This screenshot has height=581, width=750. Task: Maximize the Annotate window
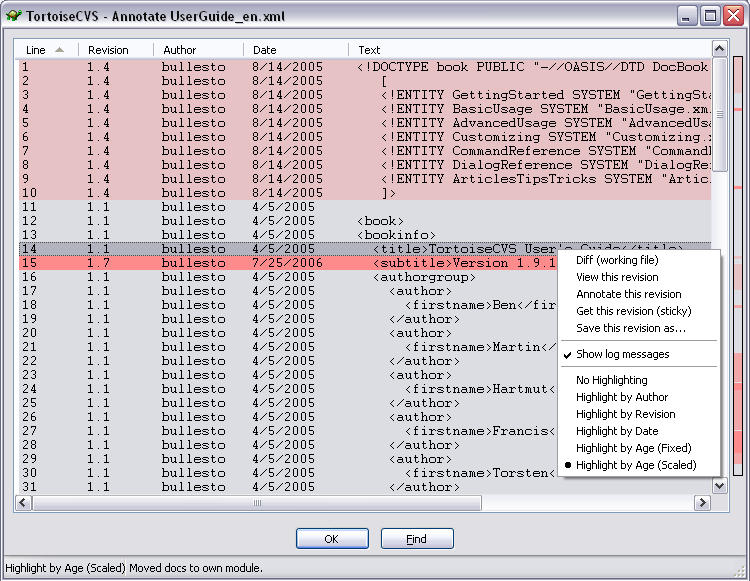point(710,16)
